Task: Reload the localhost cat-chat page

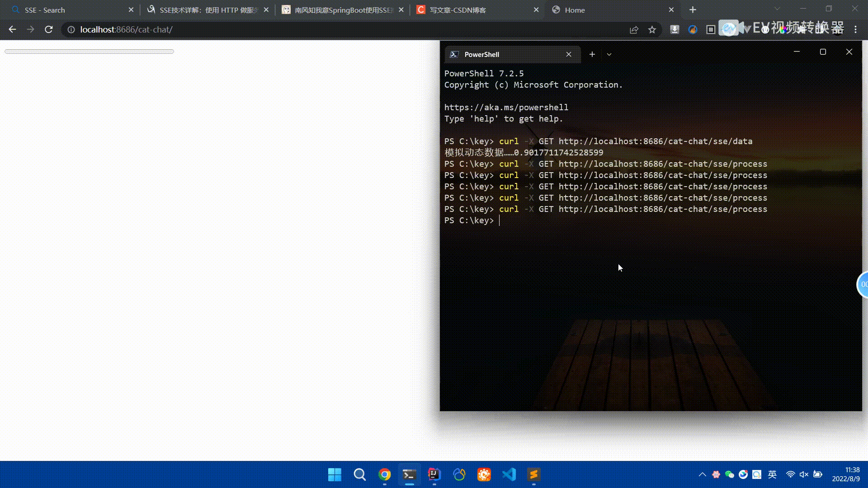Action: [x=49, y=29]
